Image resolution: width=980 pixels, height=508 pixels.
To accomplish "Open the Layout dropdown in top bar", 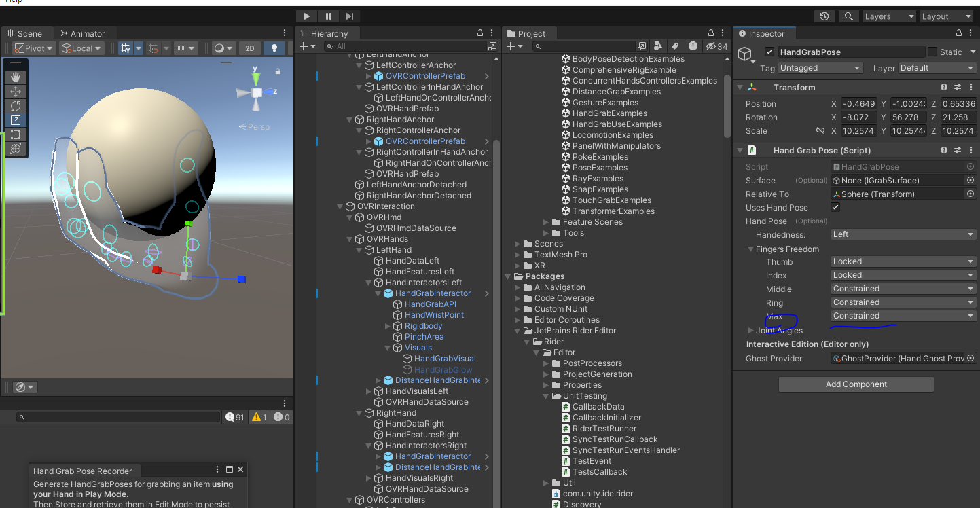I will click(946, 16).
